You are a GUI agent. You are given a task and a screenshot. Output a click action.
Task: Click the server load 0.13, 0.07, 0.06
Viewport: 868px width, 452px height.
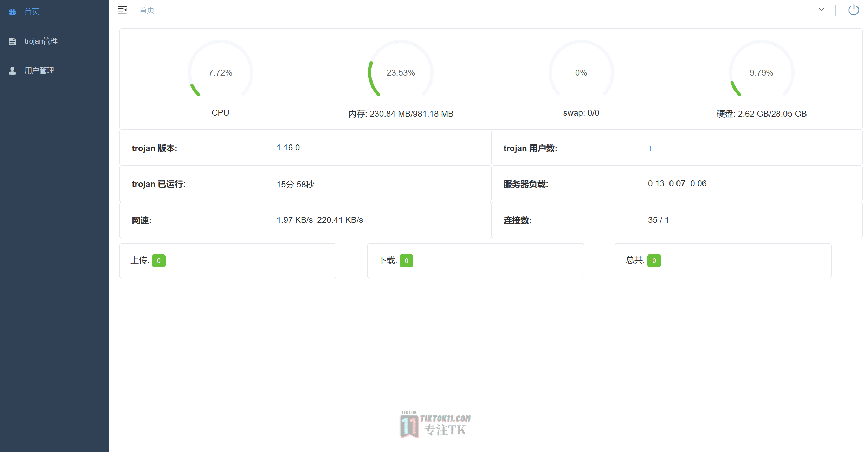tap(677, 183)
